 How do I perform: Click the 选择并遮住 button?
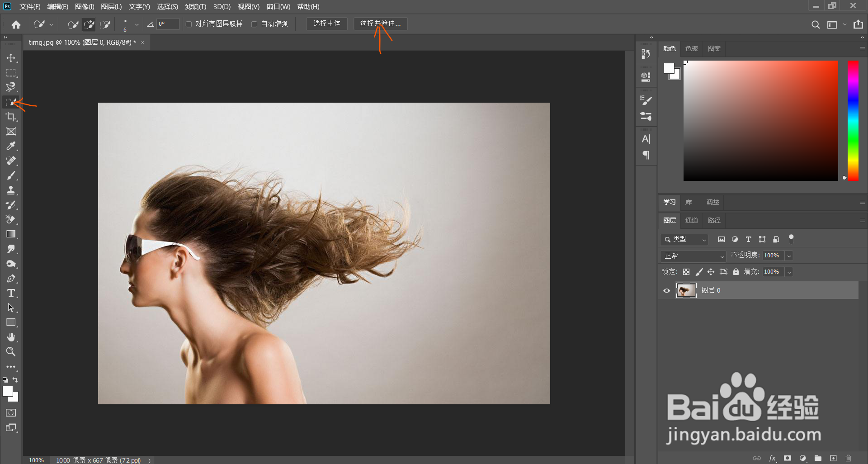pos(380,24)
